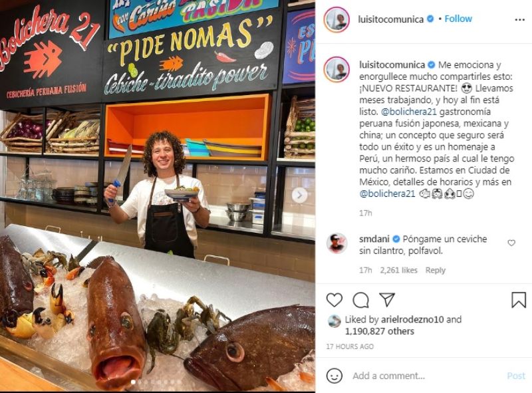Viewport: 532px width, 393px height.
Task: View the 2,261 likes on the comment
Action: (x=398, y=270)
